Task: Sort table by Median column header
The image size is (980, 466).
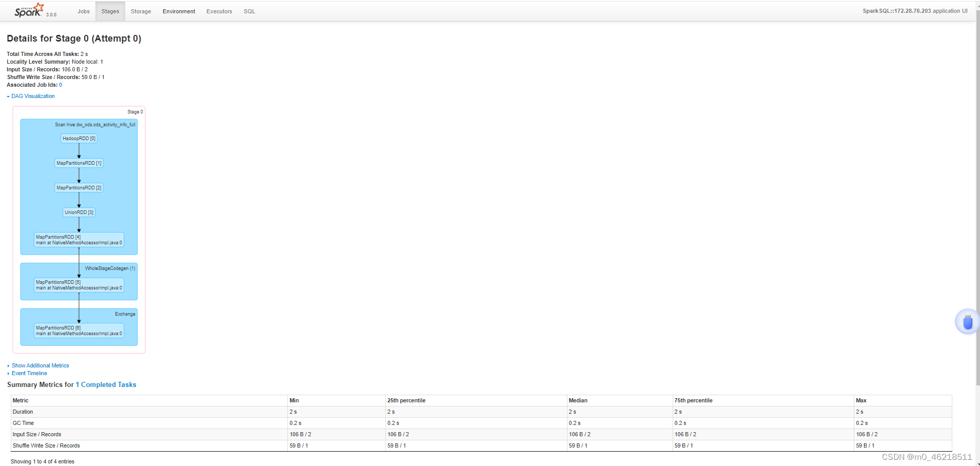Action: tap(620, 400)
